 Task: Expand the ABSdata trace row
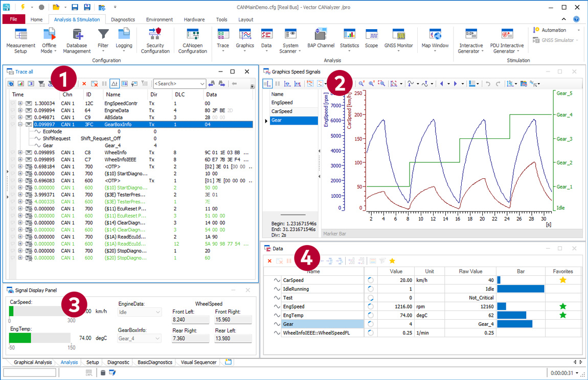20,117
